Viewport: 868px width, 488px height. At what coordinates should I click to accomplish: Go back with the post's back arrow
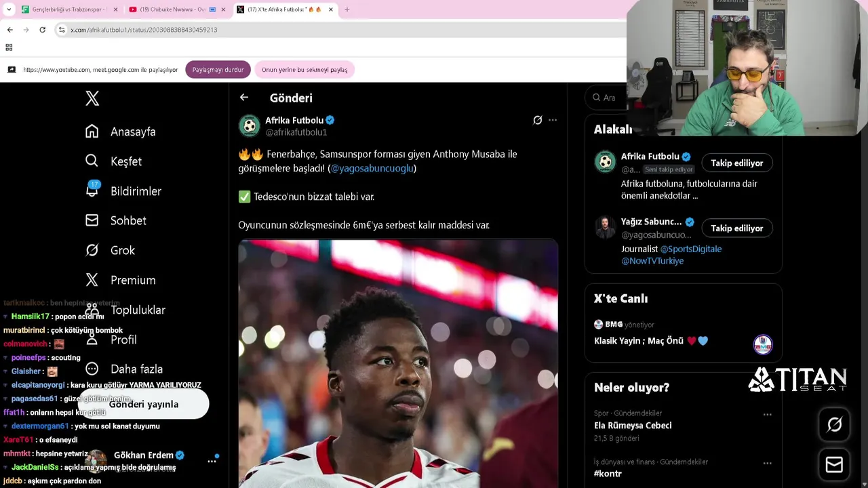[244, 98]
